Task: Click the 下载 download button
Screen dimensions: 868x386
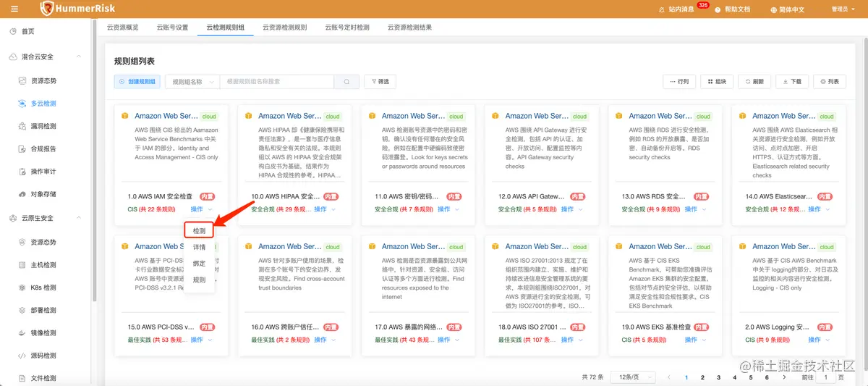Action: 792,82
